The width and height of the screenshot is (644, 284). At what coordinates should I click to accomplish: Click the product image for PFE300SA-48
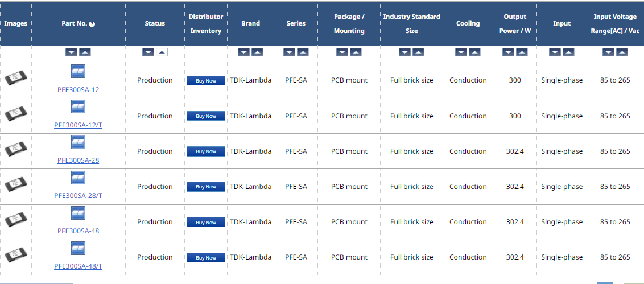point(15,221)
